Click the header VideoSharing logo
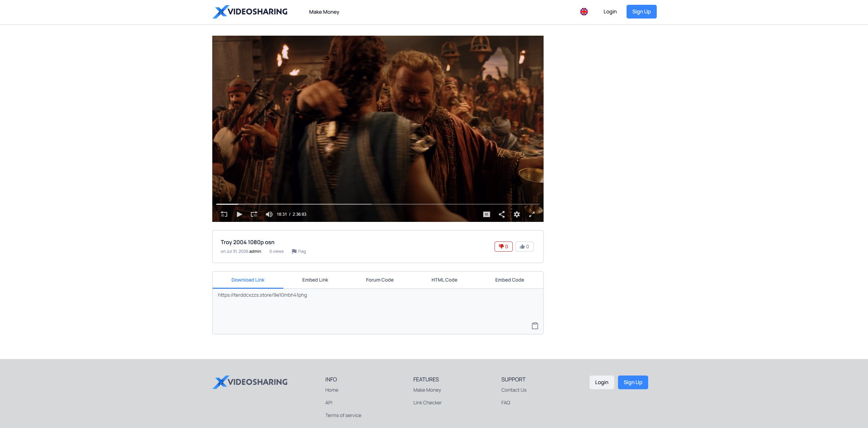This screenshot has width=868, height=428. tap(250, 12)
